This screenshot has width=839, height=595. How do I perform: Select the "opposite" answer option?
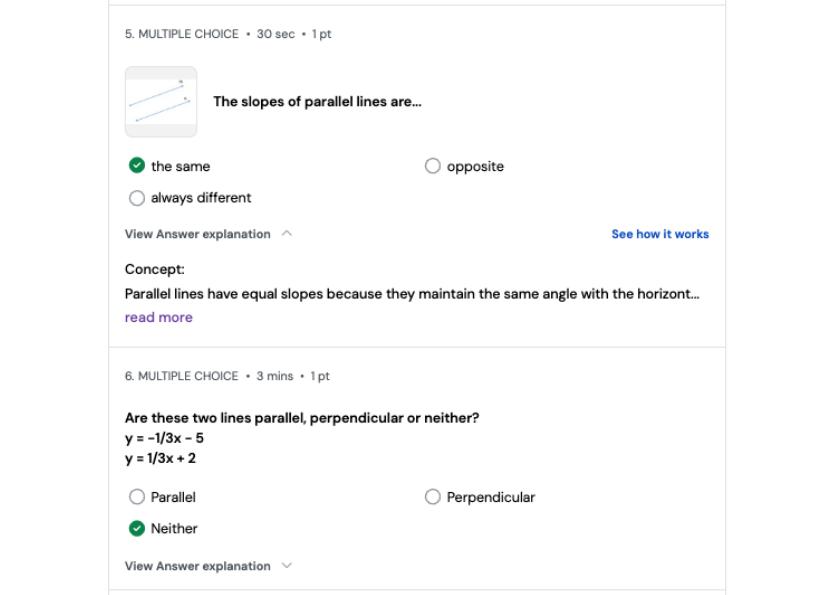pos(433,166)
